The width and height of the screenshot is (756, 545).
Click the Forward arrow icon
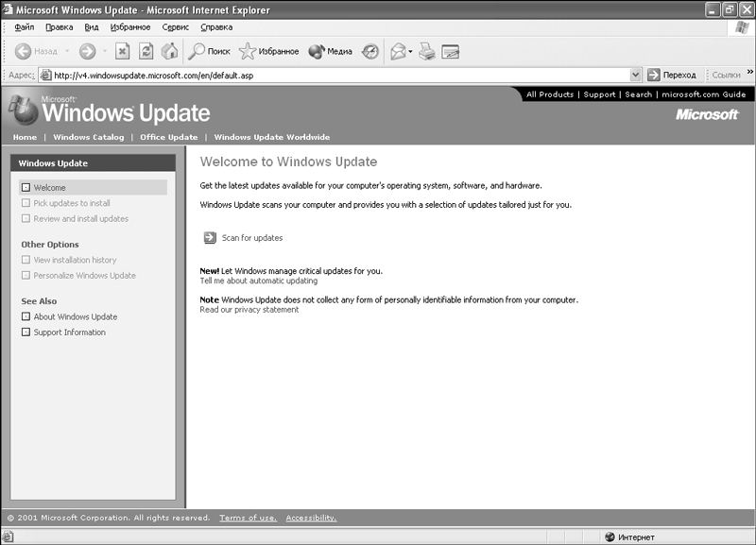point(87,51)
